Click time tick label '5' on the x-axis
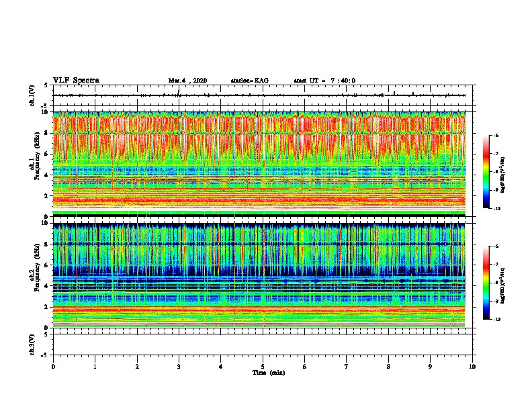 click(263, 367)
